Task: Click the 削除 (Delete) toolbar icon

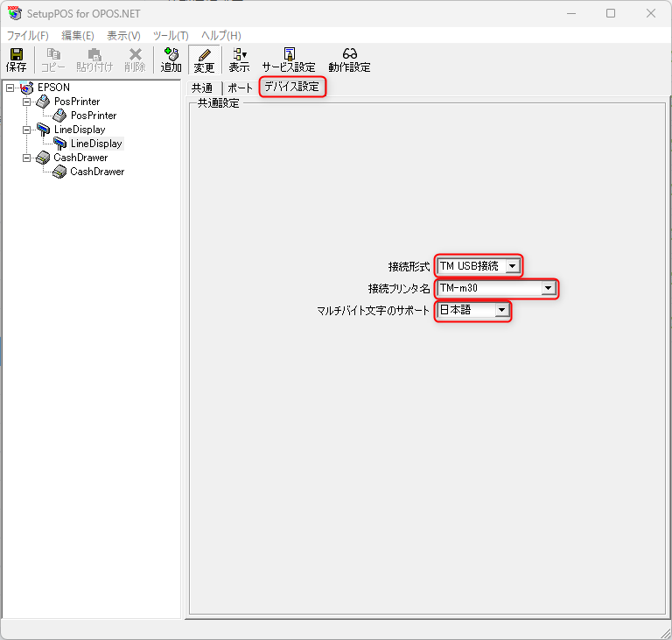Action: click(135, 60)
